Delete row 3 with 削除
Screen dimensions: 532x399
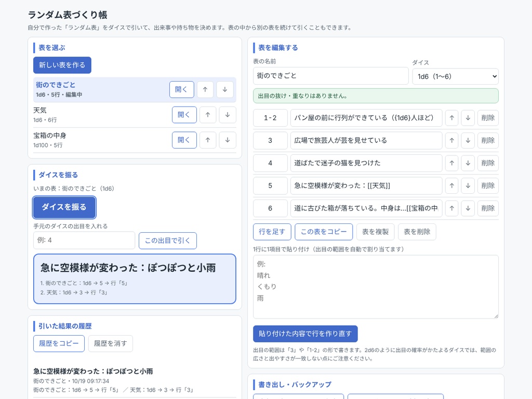[488, 140]
